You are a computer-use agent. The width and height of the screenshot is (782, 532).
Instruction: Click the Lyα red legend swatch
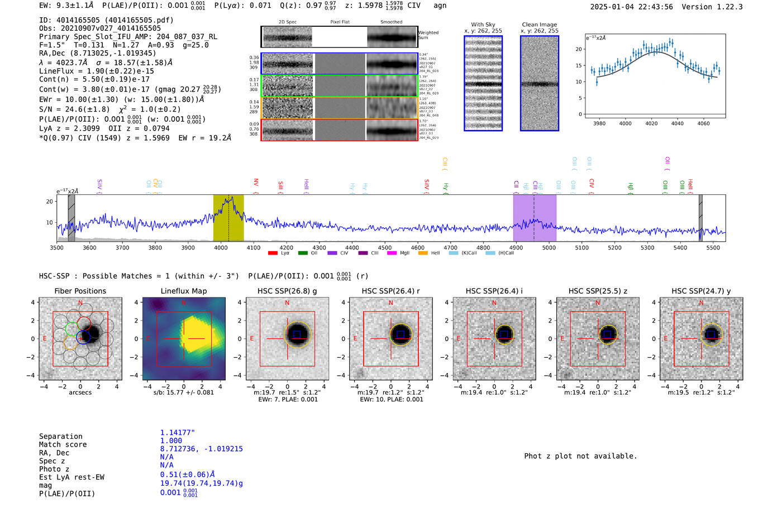click(273, 253)
